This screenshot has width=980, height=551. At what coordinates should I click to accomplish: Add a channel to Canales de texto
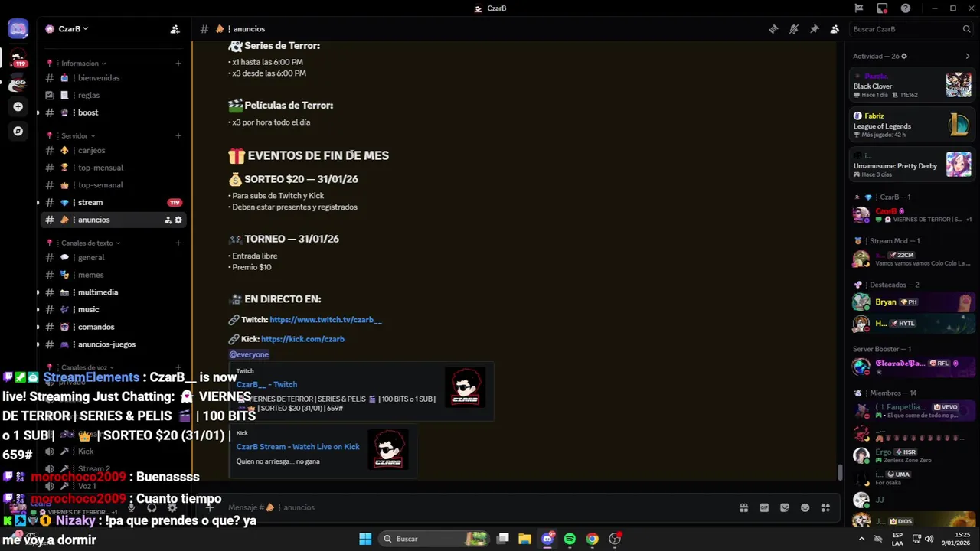[178, 243]
